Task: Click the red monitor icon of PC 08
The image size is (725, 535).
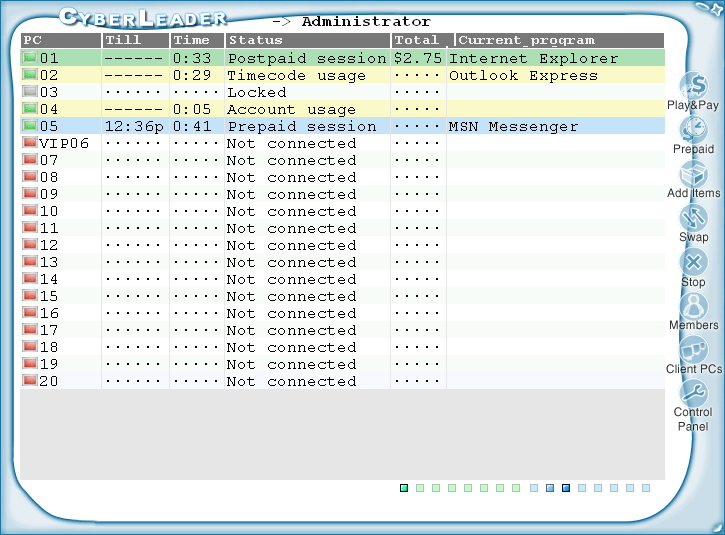Action: (30, 176)
